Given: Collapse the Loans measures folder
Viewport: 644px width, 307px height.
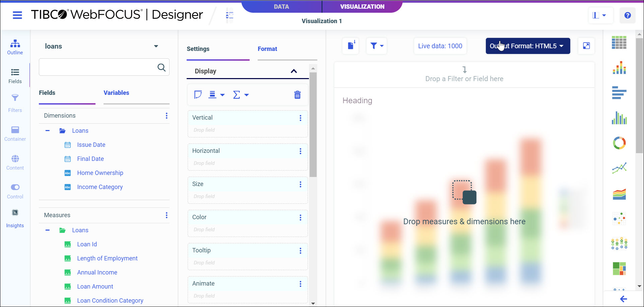Looking at the screenshot, I should coord(48,230).
